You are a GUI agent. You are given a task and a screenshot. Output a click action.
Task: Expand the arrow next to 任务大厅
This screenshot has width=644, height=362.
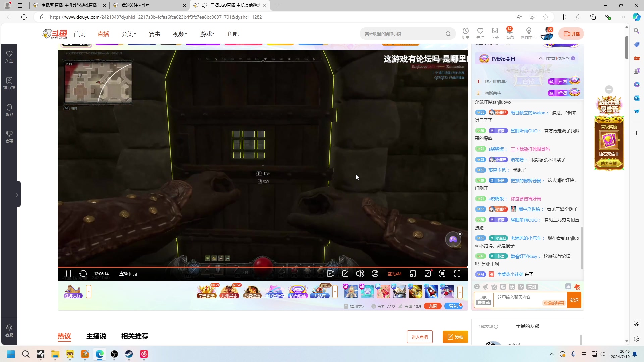pos(89,292)
